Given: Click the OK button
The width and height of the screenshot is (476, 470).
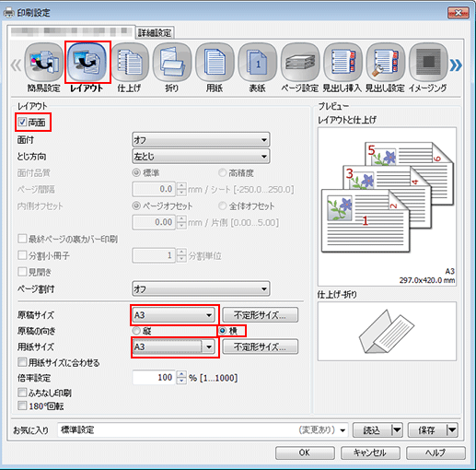Looking at the screenshot, I should (305, 452).
